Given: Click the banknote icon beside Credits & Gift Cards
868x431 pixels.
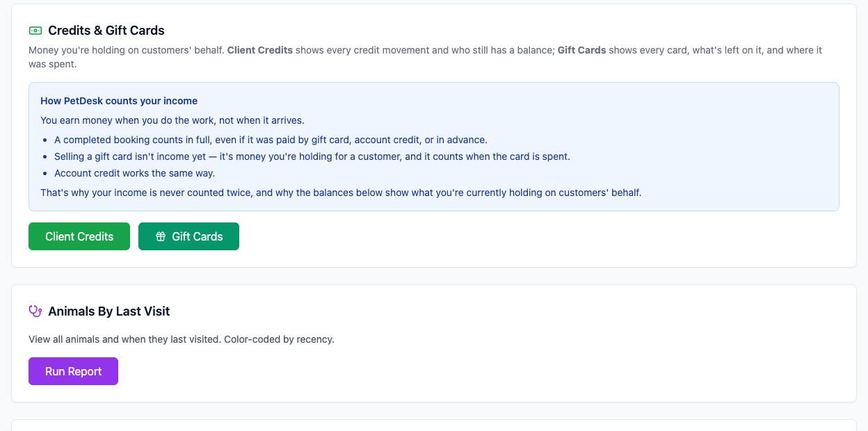Looking at the screenshot, I should [x=35, y=31].
